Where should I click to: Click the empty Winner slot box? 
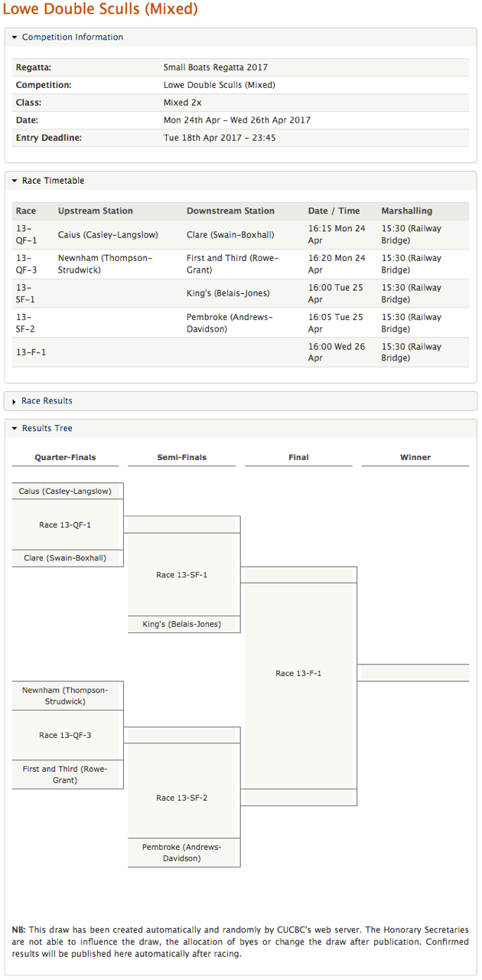(x=414, y=673)
